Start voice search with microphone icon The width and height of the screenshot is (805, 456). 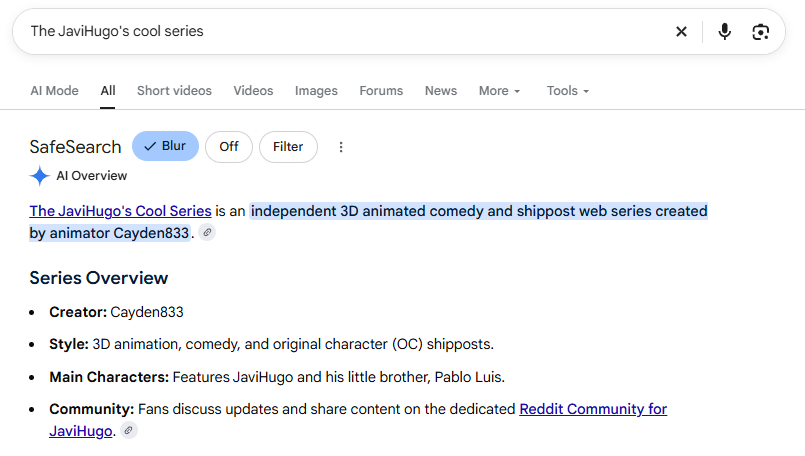click(724, 32)
